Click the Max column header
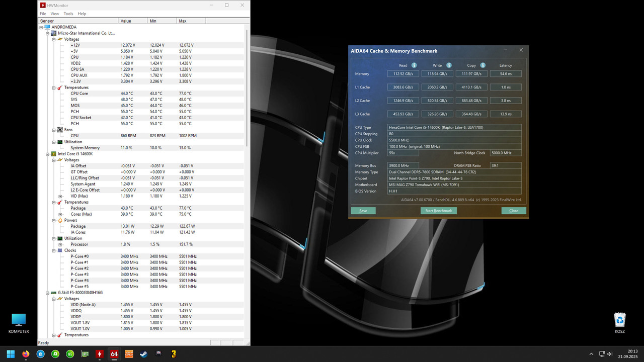Screen dimensions: 644x362 coord(191,21)
